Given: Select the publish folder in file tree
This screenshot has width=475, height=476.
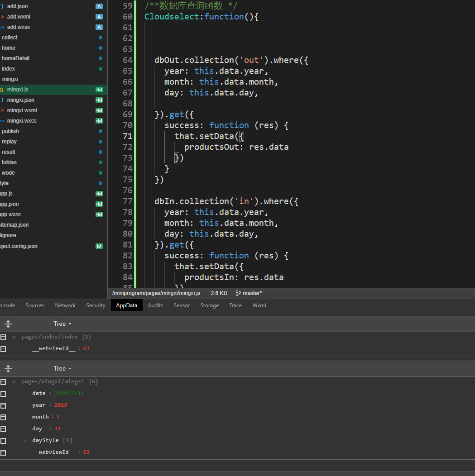Looking at the screenshot, I should [x=10, y=131].
